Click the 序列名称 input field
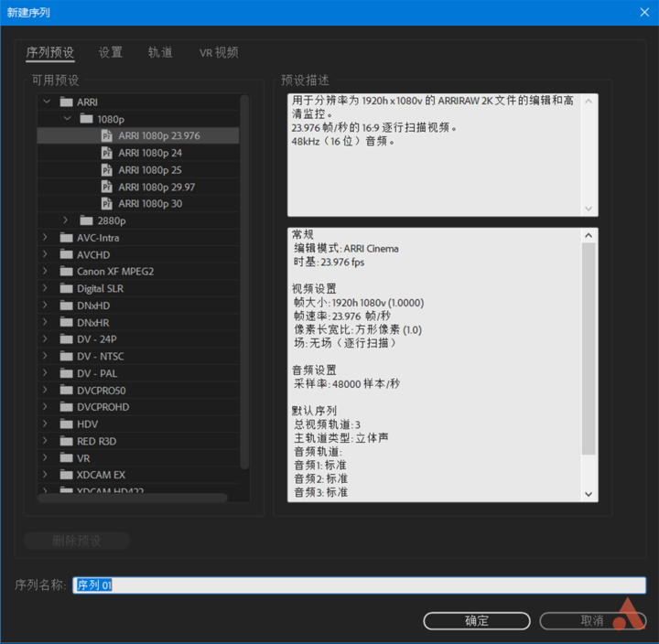Screen dimensions: 659x644 point(359,585)
